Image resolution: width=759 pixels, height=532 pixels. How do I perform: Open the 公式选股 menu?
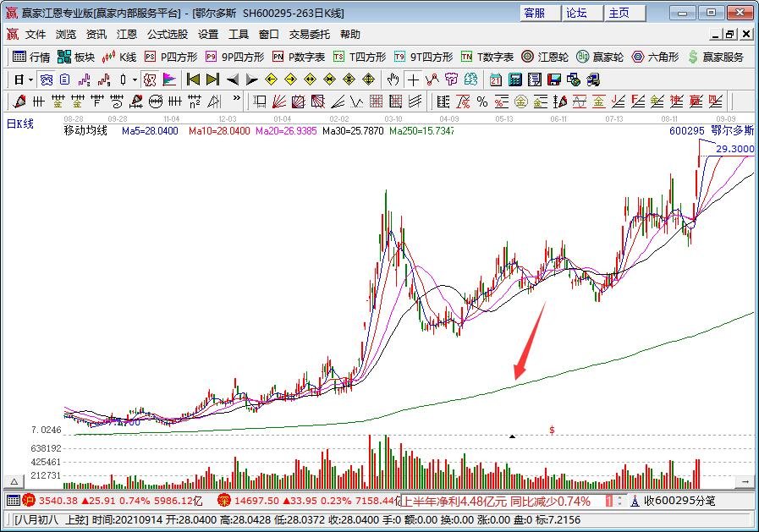click(168, 35)
